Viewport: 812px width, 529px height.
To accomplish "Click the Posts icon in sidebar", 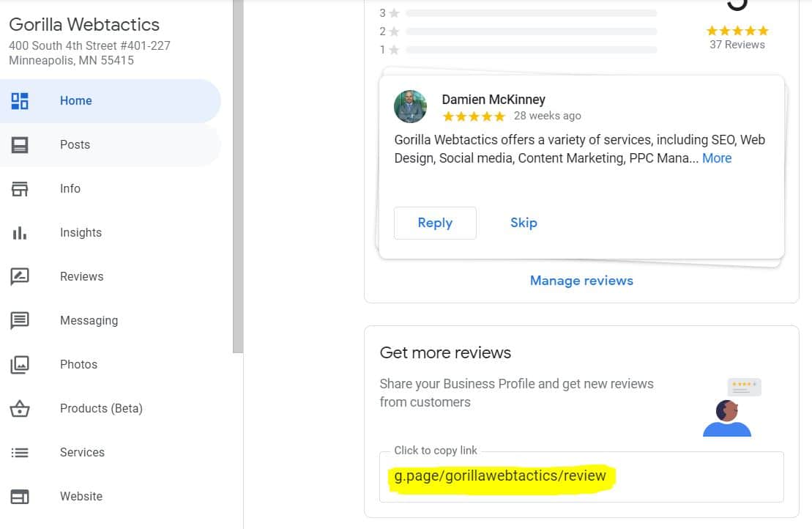I will [x=20, y=145].
